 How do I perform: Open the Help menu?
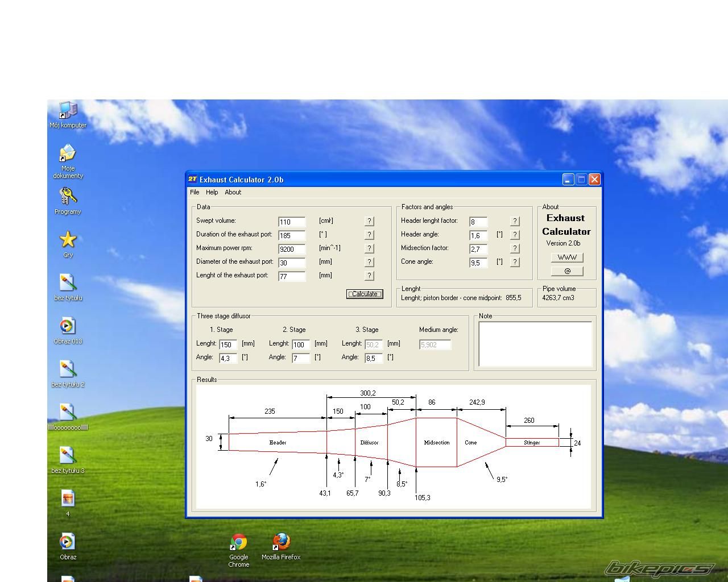(212, 192)
